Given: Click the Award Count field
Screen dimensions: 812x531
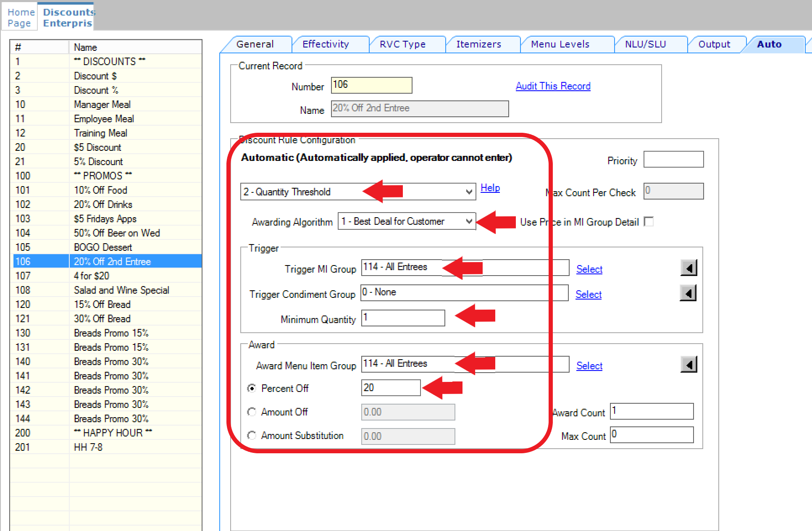Looking at the screenshot, I should pyautogui.click(x=652, y=411).
